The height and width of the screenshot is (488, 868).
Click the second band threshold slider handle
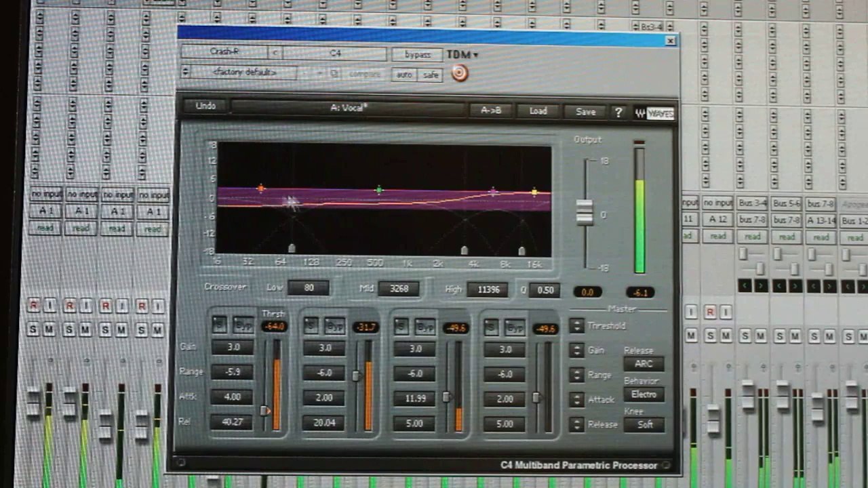(356, 375)
